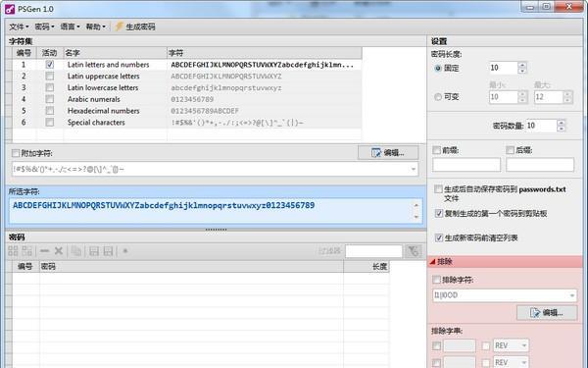
Task: Select the 固定 (fixed) length radio button
Action: [438, 69]
